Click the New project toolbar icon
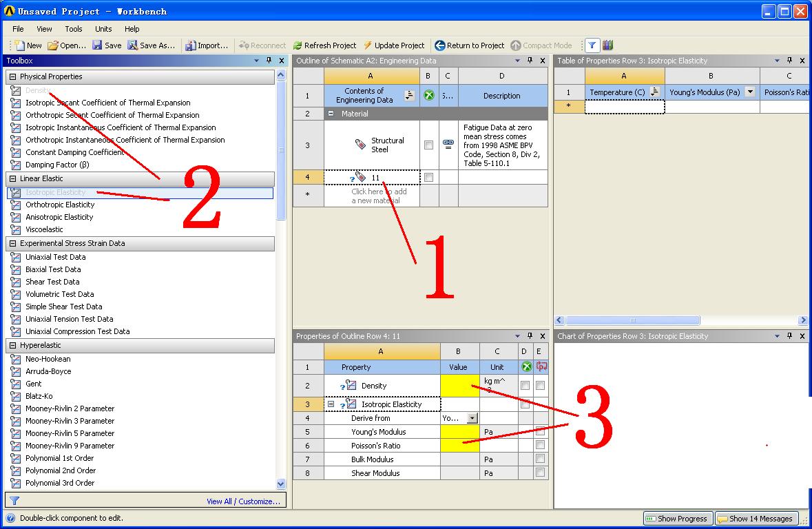This screenshot has height=529, width=812. [19, 45]
